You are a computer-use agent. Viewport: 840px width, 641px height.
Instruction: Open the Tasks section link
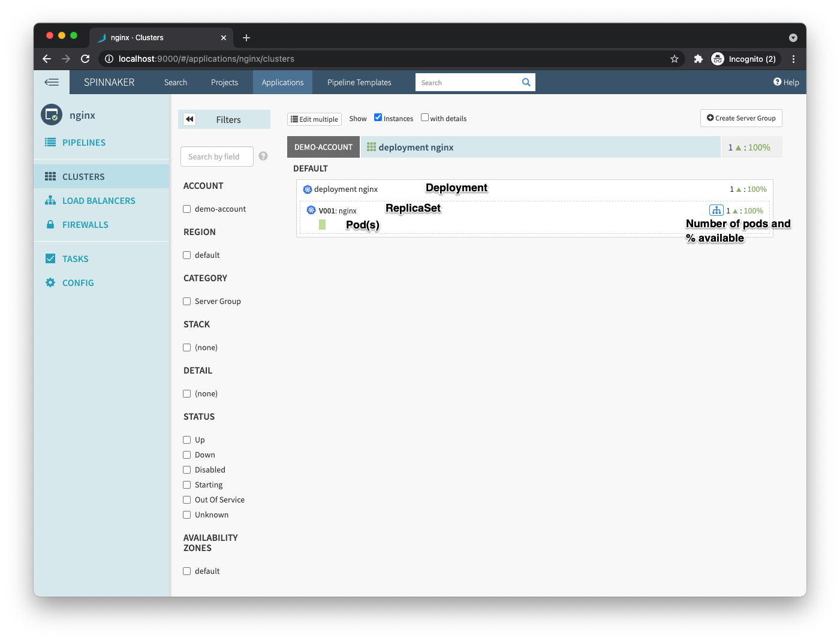pos(76,259)
